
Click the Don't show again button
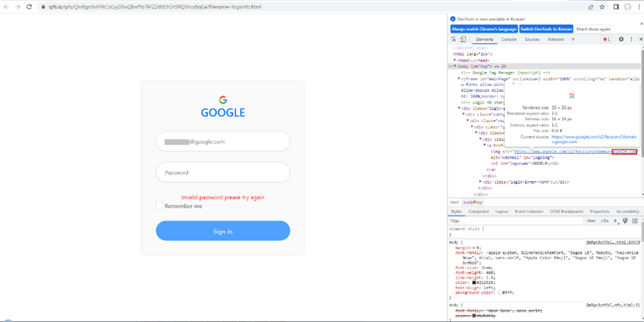593,29
